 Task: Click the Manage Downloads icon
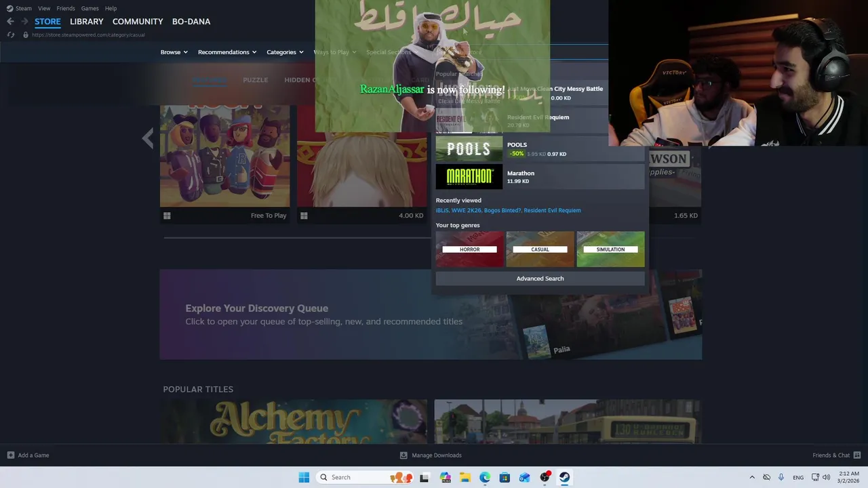tap(403, 455)
